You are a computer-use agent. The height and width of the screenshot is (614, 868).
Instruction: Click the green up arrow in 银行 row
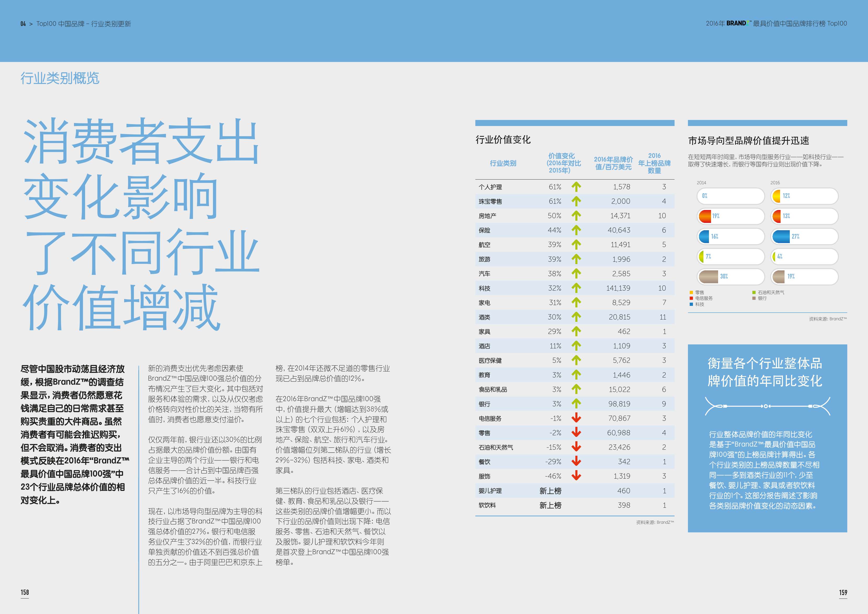click(x=576, y=403)
